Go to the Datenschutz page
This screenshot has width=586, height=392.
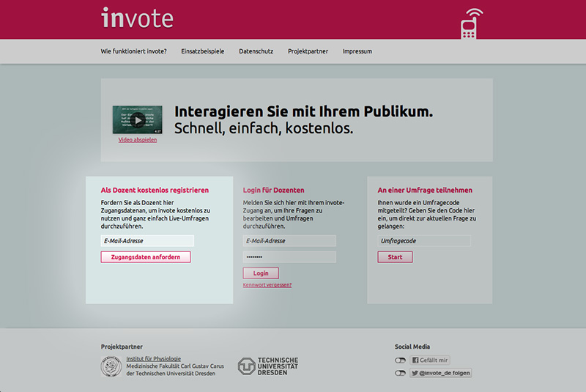256,51
